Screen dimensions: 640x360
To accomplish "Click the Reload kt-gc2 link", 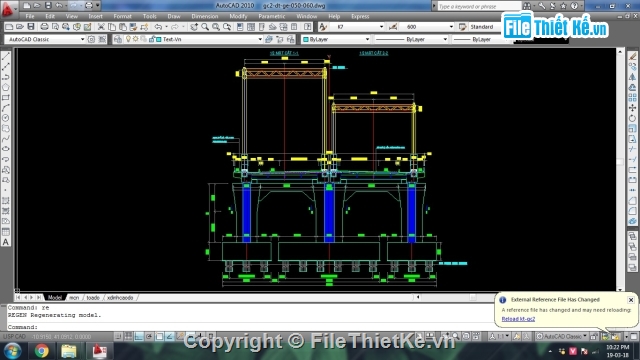I will [x=518, y=319].
